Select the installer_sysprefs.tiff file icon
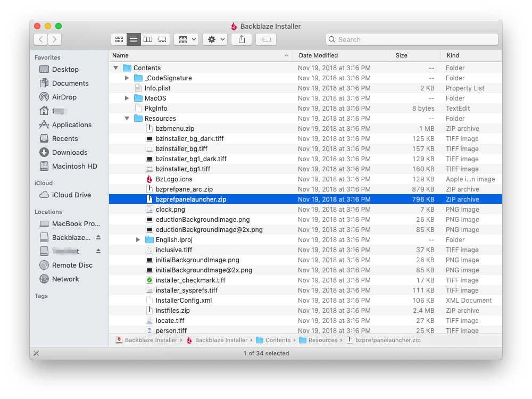The width and height of the screenshot is (532, 399). (x=149, y=290)
